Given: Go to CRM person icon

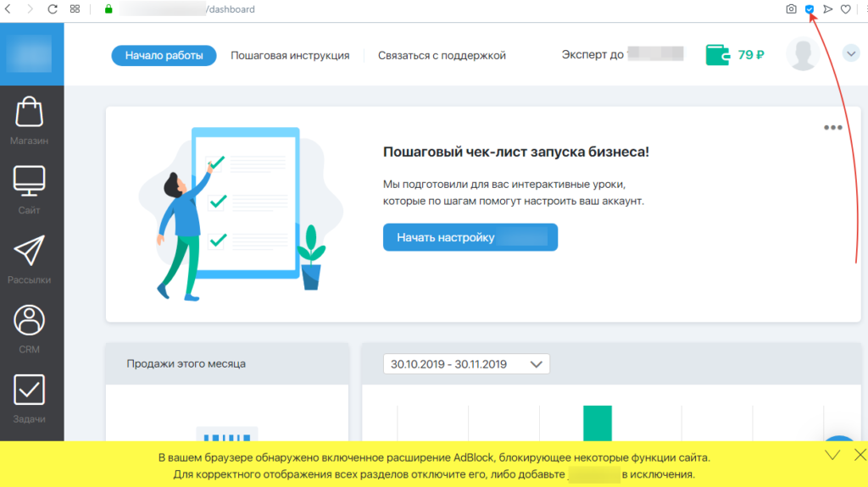Looking at the screenshot, I should (x=29, y=321).
